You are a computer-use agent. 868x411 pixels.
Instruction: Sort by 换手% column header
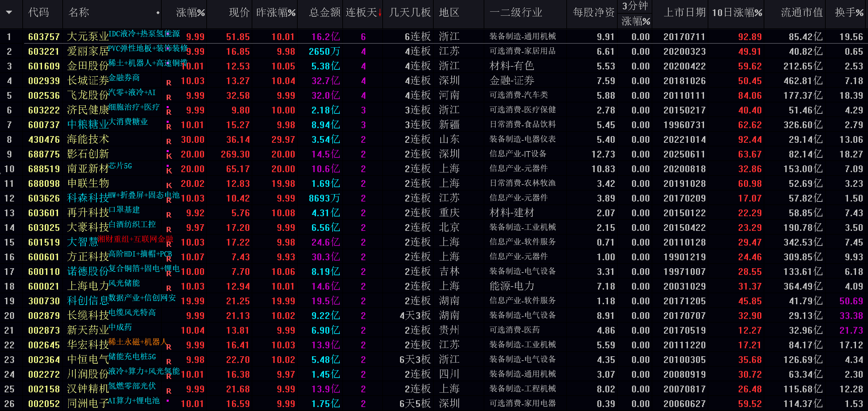848,13
